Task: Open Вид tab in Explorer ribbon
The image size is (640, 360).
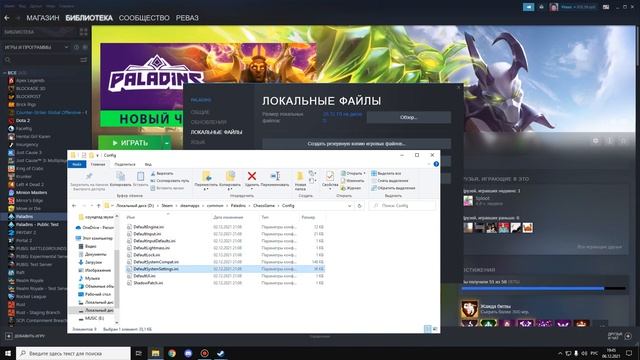Action: click(x=148, y=164)
